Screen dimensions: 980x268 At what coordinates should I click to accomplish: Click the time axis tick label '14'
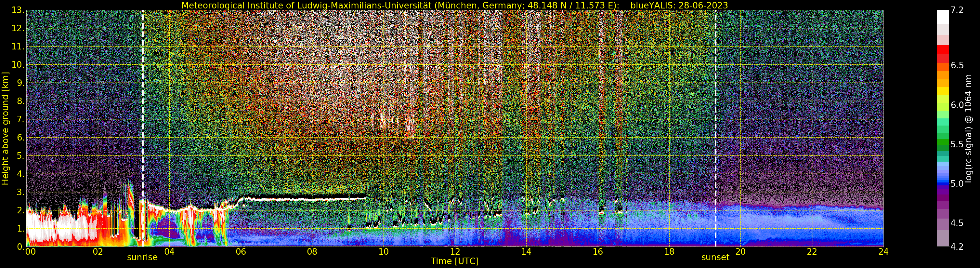pos(526,252)
